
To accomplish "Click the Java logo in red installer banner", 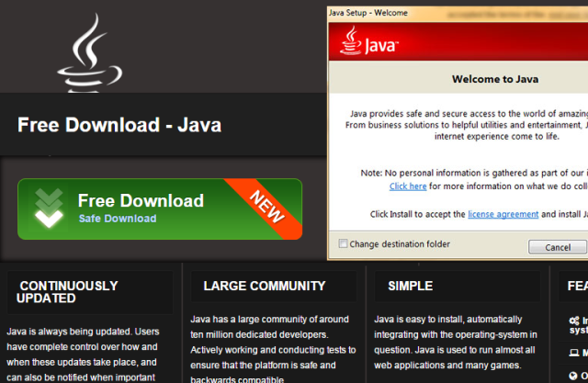I will coord(369,40).
